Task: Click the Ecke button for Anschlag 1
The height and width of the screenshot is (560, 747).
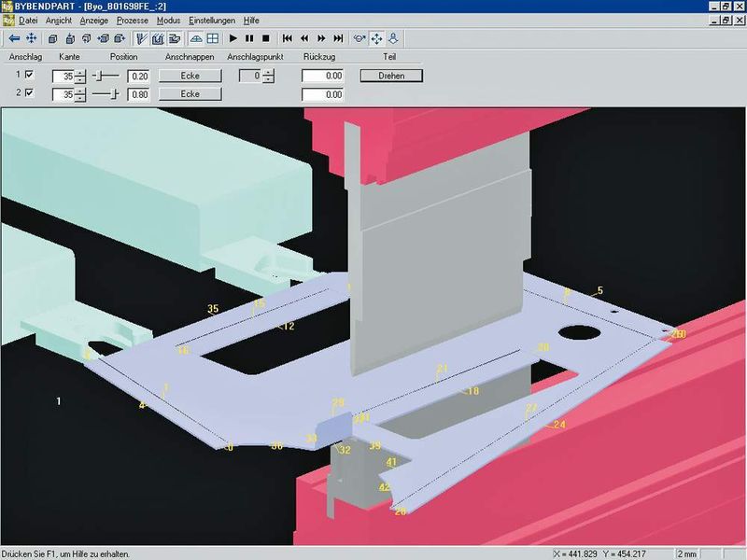Action: [x=190, y=76]
